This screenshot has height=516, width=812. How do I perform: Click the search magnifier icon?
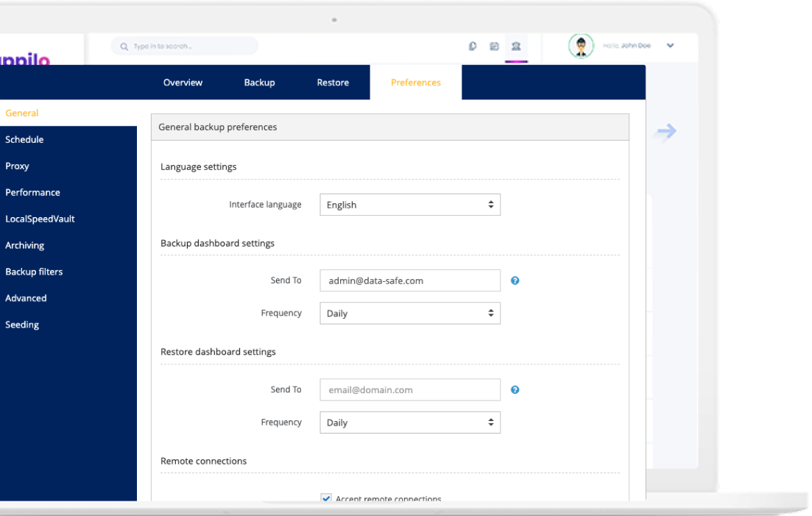point(124,46)
